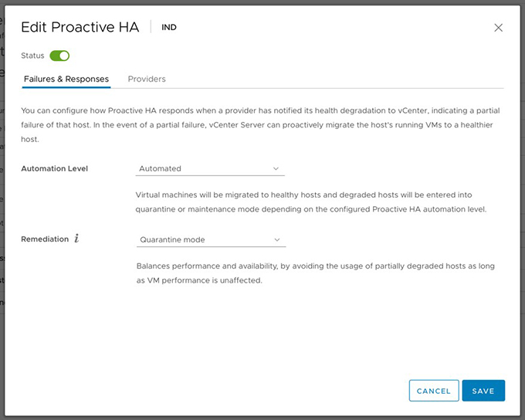
Task: Click the dimmed page behind the dialog
Action: point(2,201)
